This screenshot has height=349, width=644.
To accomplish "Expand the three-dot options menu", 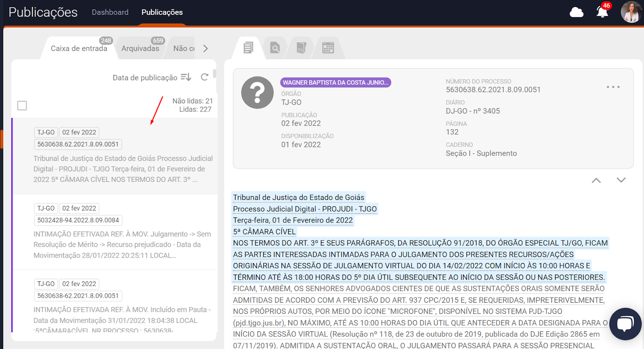I will (x=613, y=87).
